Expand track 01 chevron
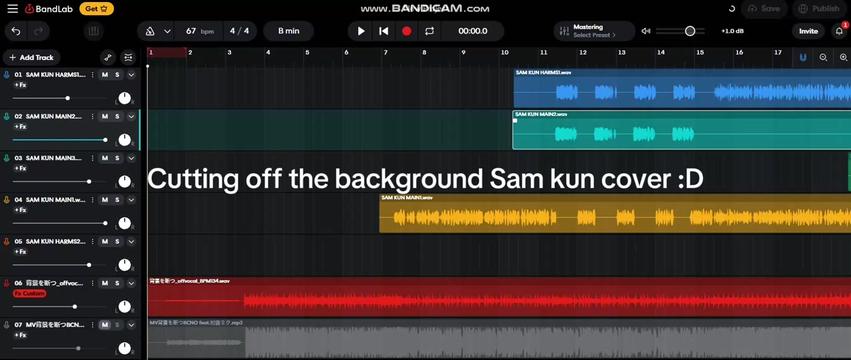851x360 pixels. (131, 75)
